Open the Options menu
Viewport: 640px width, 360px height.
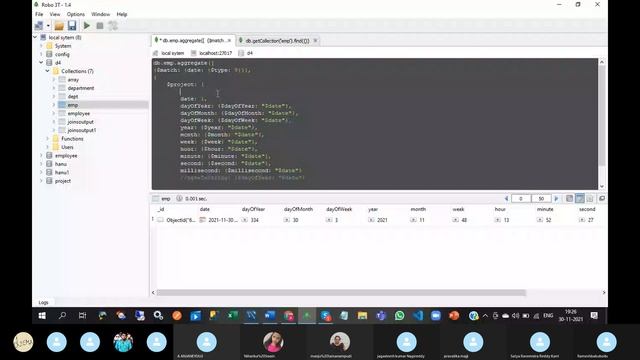click(76, 14)
